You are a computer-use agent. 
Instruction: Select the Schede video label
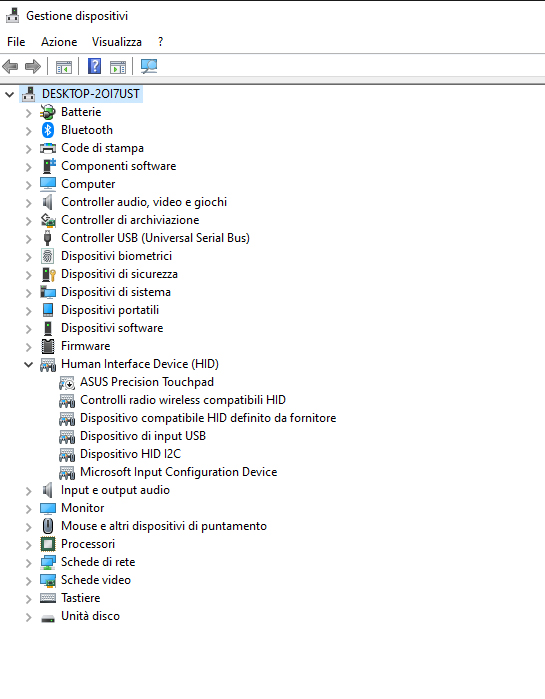pyautogui.click(x=96, y=580)
